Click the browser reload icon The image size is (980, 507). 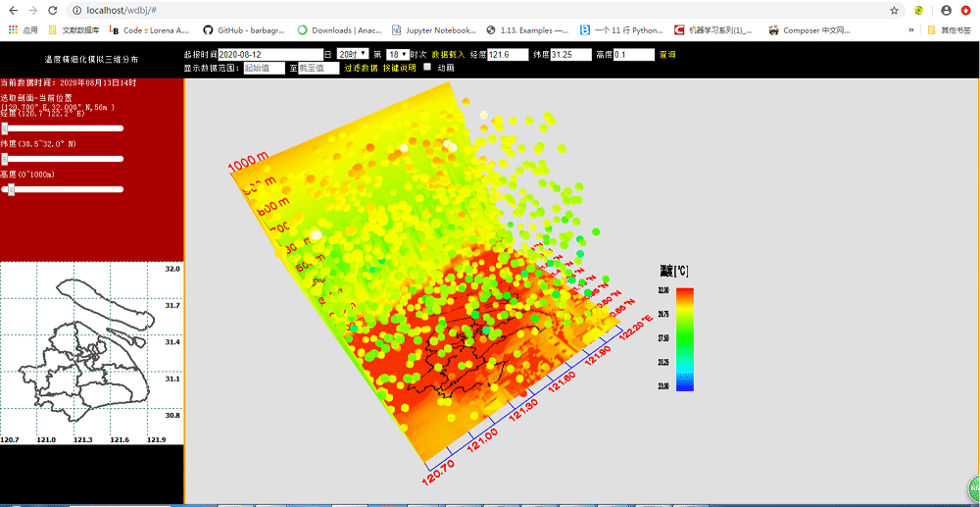(53, 10)
